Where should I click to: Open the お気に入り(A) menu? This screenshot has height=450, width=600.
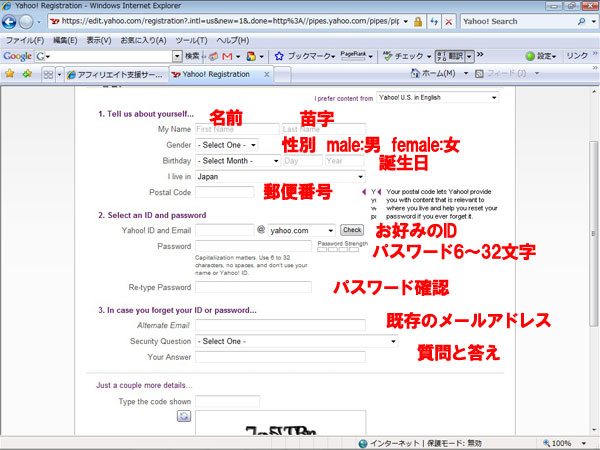(143, 40)
